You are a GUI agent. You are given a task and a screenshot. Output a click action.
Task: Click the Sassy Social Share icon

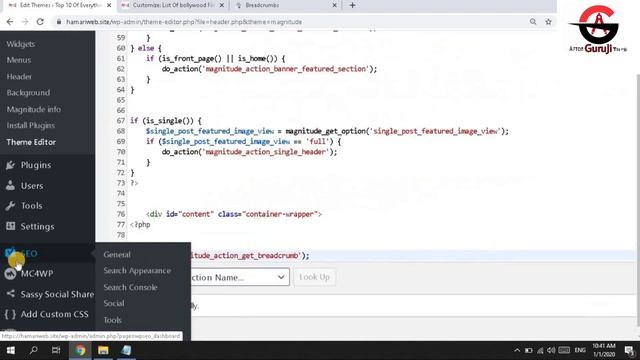(x=11, y=293)
